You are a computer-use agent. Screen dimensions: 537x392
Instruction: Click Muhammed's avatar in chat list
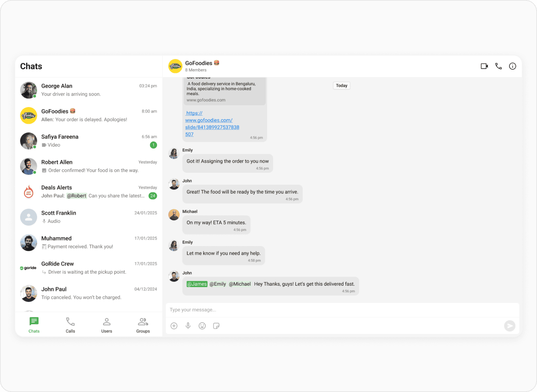(29, 242)
